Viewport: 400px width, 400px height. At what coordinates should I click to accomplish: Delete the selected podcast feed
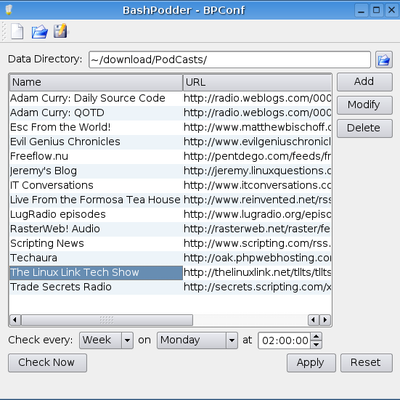tap(365, 128)
